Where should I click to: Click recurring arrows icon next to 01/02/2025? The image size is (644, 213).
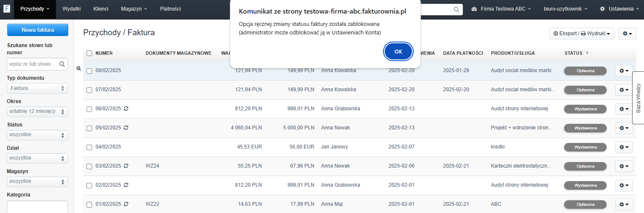pyautogui.click(x=126, y=204)
